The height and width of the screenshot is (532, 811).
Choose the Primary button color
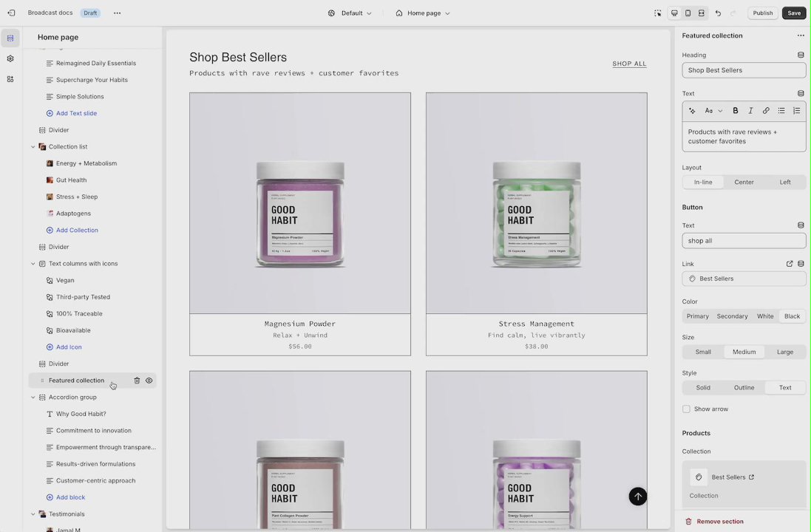point(697,316)
